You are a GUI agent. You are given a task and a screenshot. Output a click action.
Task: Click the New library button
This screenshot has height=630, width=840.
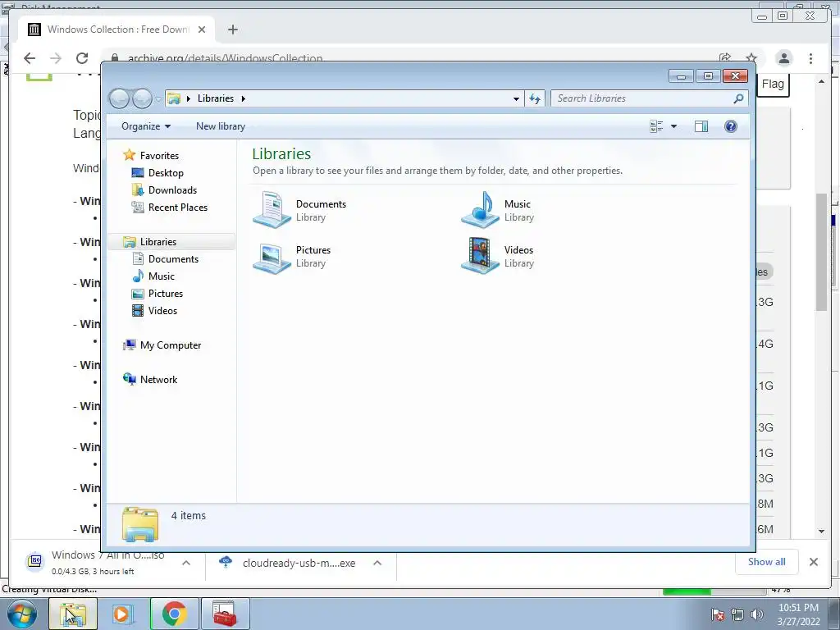(x=221, y=126)
